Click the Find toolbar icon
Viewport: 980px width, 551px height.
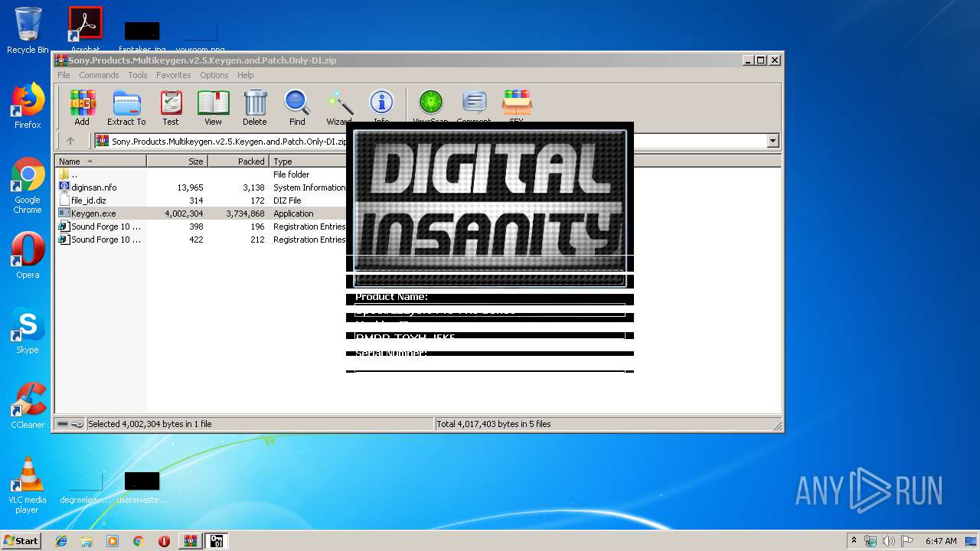[x=297, y=107]
